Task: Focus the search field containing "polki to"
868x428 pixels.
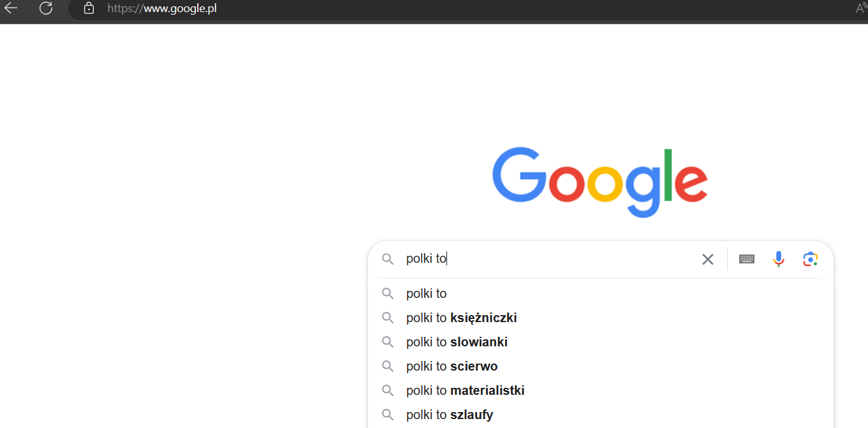Action: coord(548,259)
